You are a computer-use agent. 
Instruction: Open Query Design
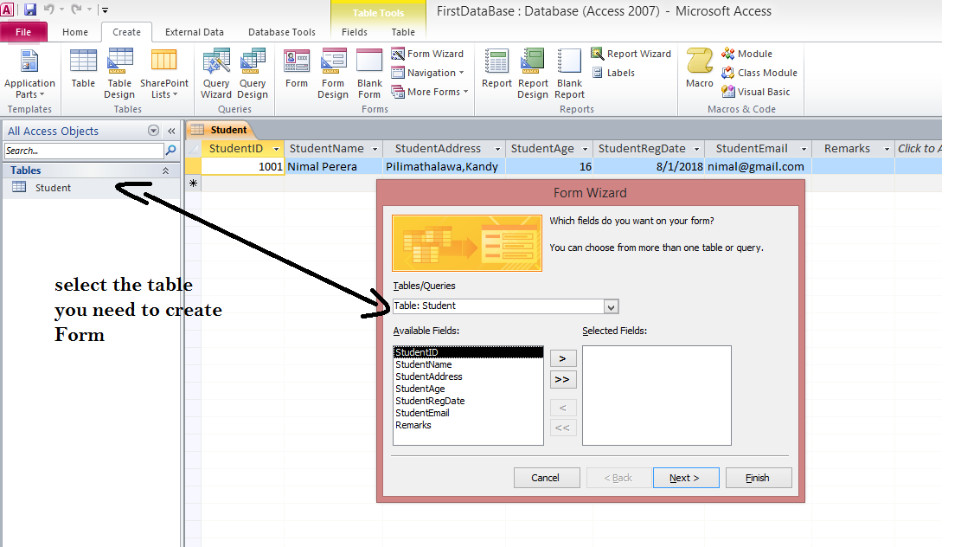point(253,74)
